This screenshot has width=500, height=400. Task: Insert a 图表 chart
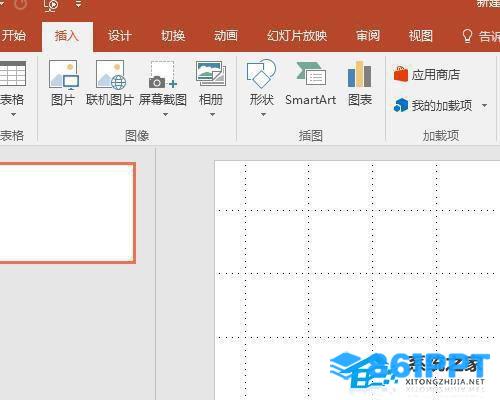[x=360, y=83]
